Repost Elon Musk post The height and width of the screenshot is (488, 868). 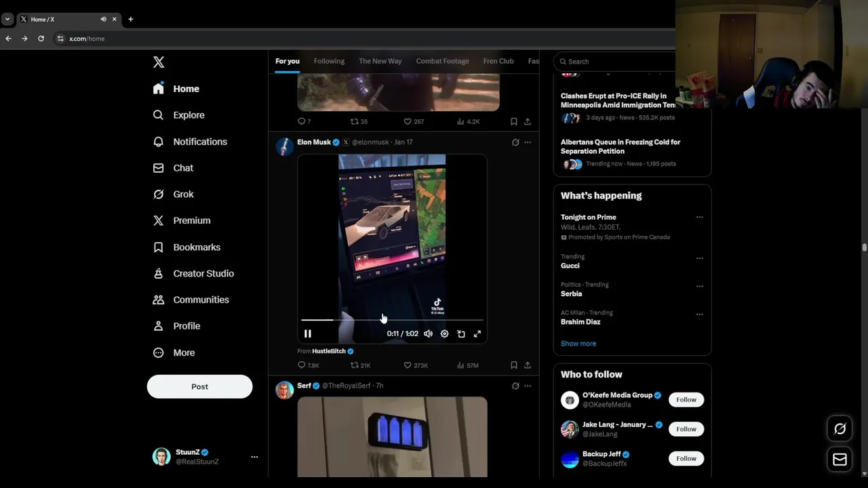tap(360, 365)
